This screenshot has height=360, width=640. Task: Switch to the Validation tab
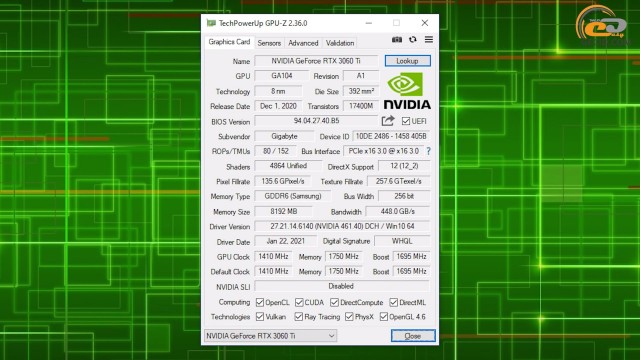point(340,43)
